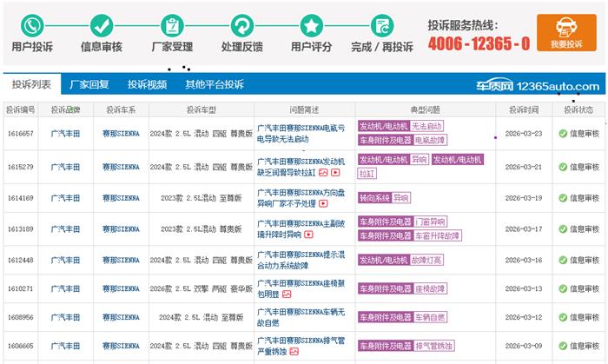This screenshot has width=608, height=364.
Task: Click the 信息审核 step icon
Action: pyautogui.click(x=102, y=24)
